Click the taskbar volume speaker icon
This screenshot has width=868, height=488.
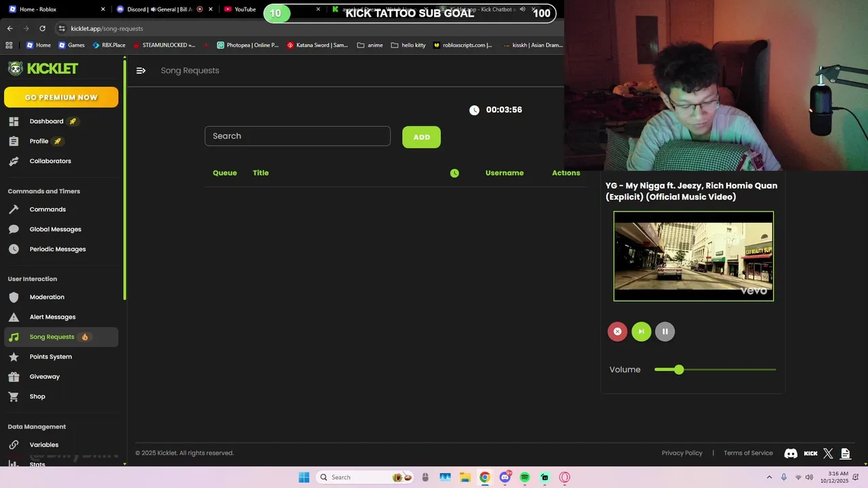click(x=809, y=477)
